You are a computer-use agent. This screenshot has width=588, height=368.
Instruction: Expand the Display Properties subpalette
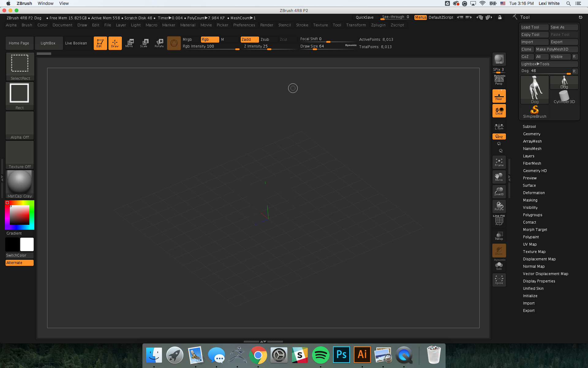pos(539,281)
